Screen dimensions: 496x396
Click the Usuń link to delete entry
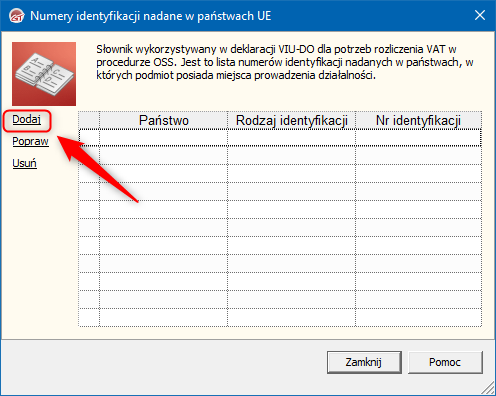[x=24, y=163]
